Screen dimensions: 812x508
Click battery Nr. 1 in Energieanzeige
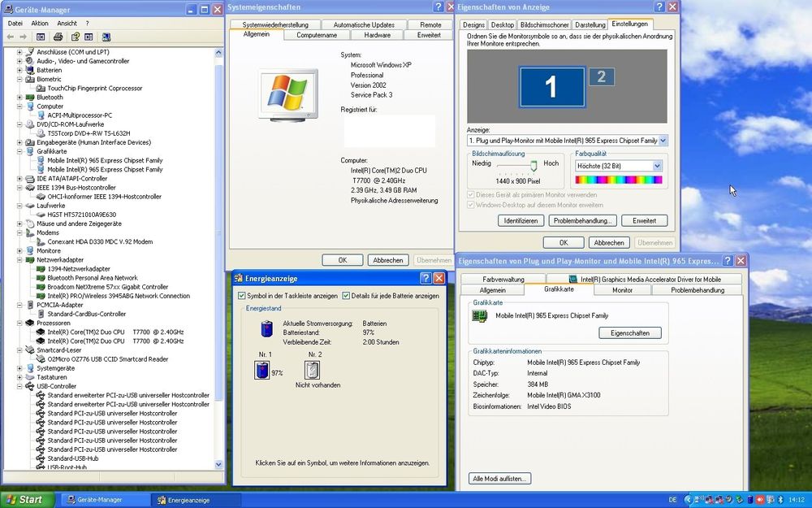(263, 370)
